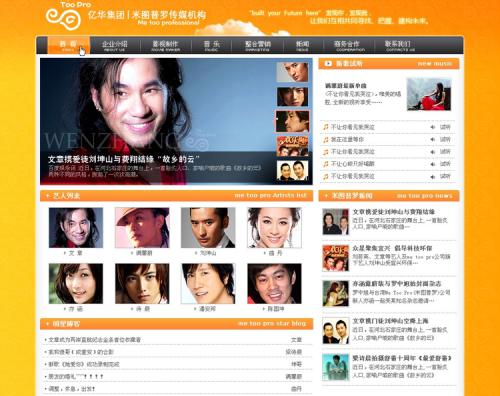Click the Too Pro swirl logo

[63, 19]
